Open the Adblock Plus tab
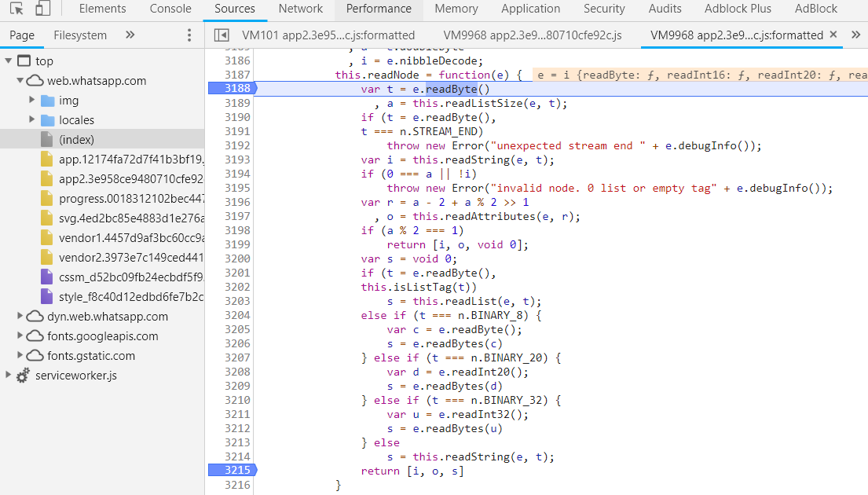 pos(738,9)
